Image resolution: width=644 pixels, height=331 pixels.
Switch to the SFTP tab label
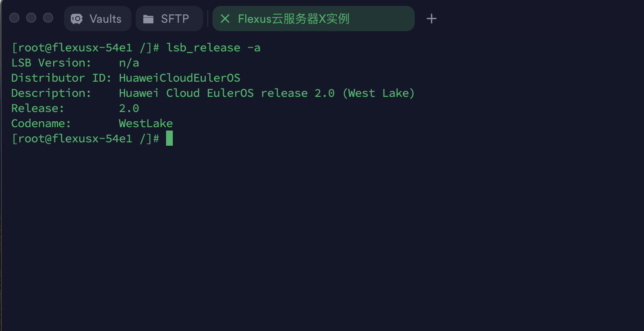tap(175, 19)
